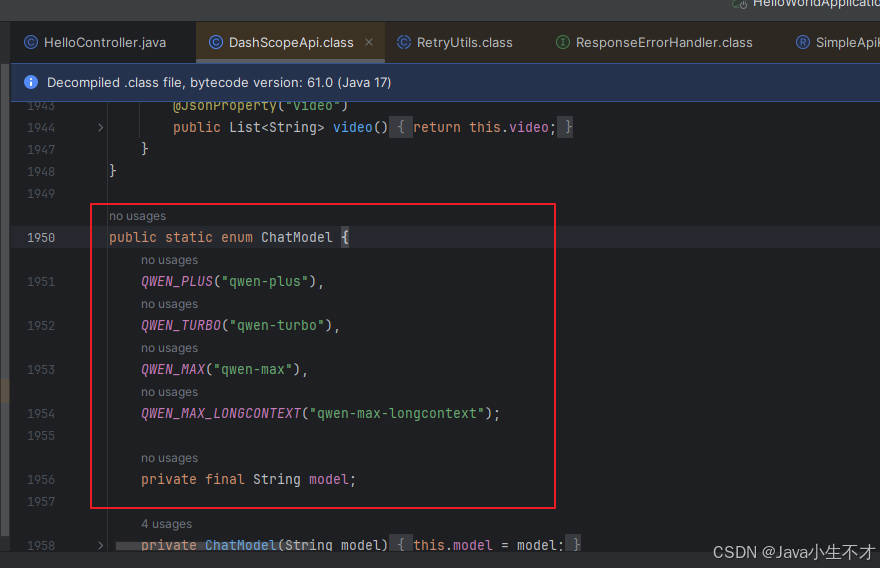
Task: Click the RetryUtils.class file icon
Action: click(404, 42)
